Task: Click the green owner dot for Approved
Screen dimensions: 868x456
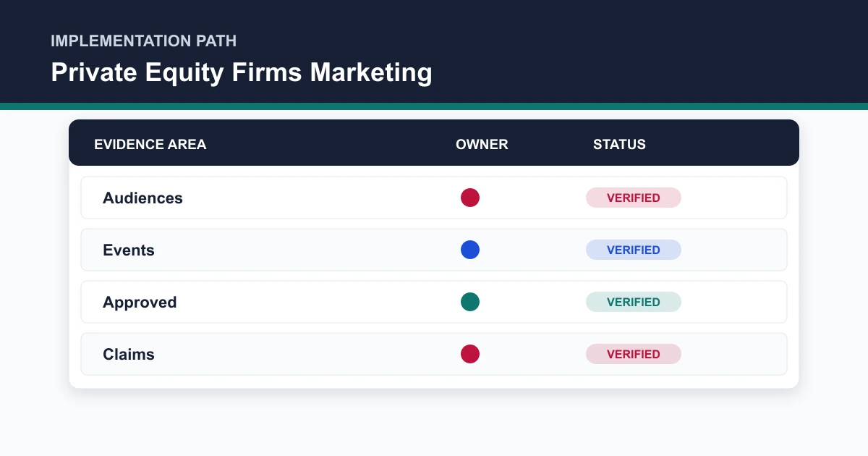Action: tap(470, 302)
